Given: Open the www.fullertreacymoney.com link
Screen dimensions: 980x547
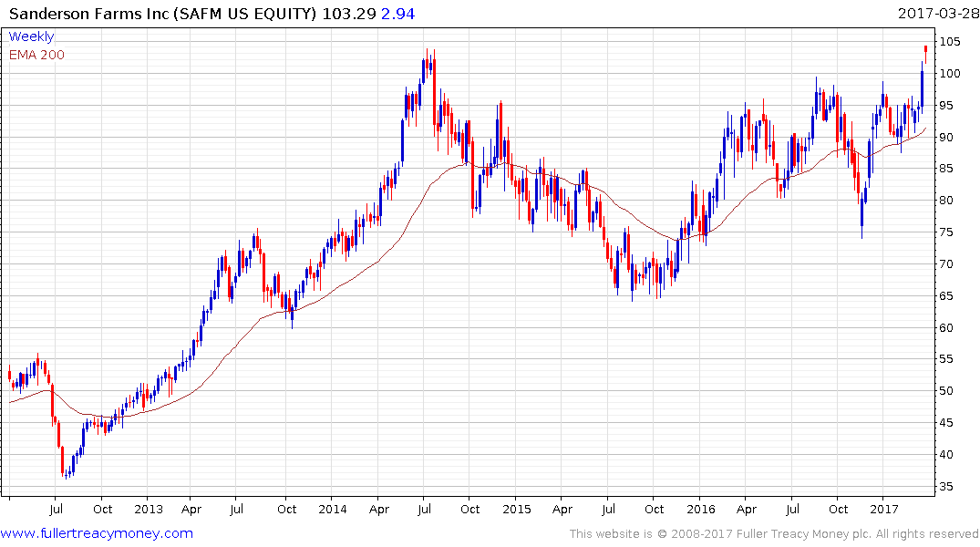Looking at the screenshot, I should (97, 533).
